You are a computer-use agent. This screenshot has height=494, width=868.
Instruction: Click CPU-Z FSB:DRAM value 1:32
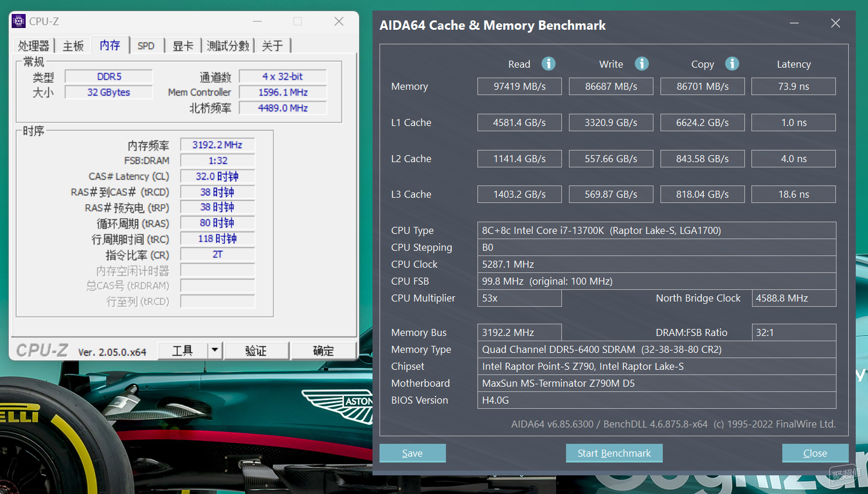coord(217,160)
